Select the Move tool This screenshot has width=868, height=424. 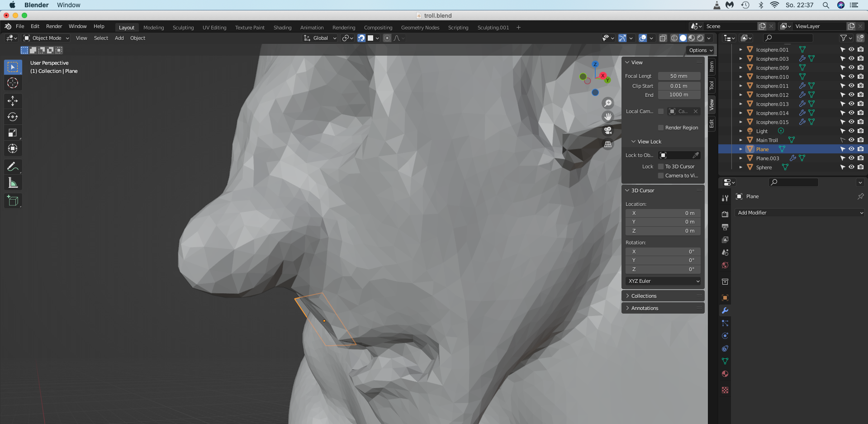pos(13,100)
